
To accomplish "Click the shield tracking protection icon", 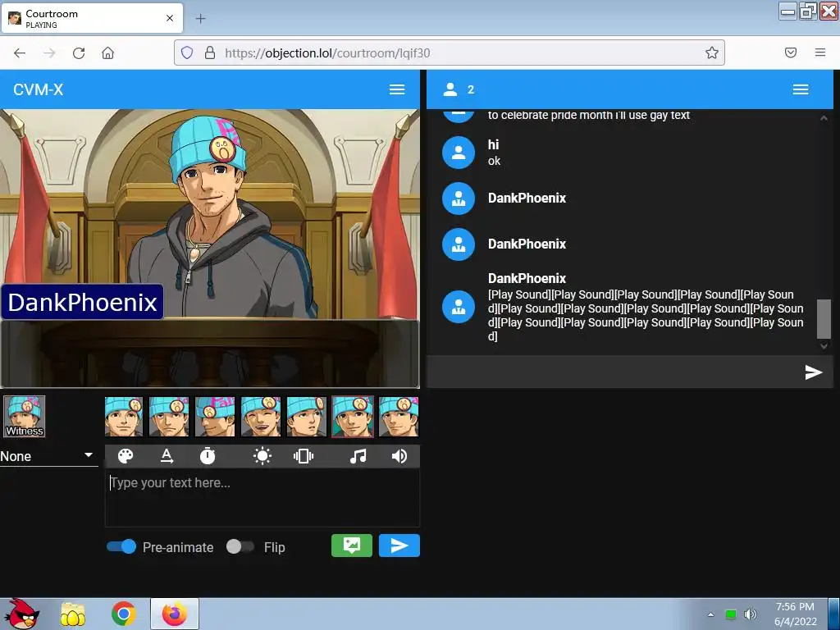I will [x=186, y=52].
